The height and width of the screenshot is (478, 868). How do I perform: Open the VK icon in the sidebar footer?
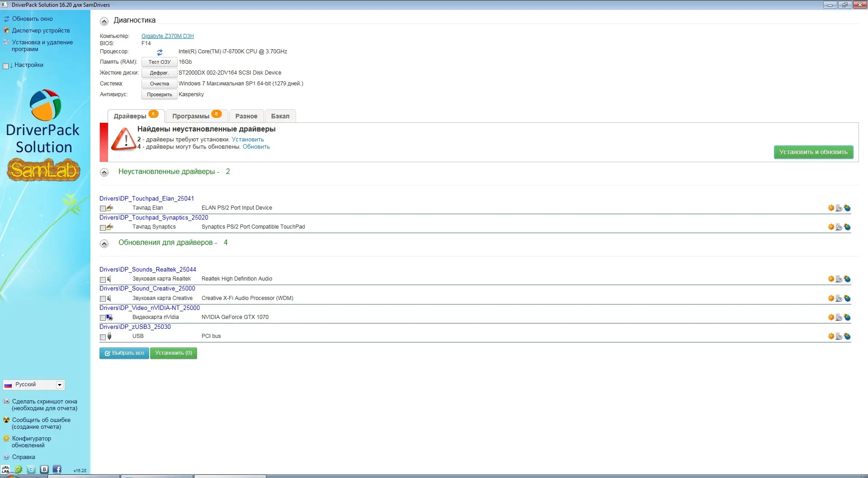pos(44,469)
